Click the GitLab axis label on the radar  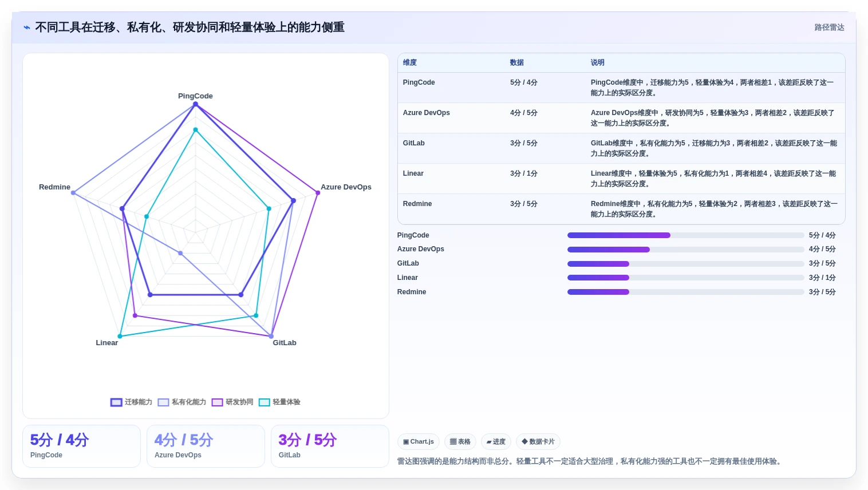click(x=285, y=343)
